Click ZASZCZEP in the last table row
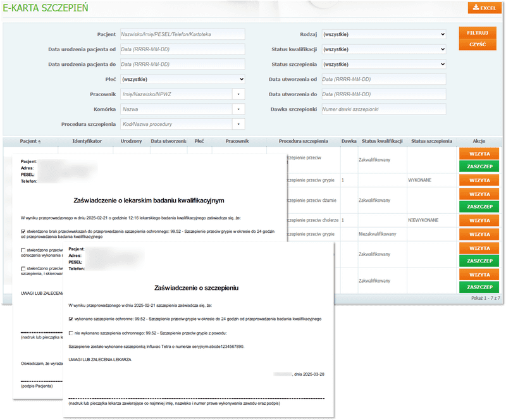The width and height of the screenshot is (506, 420). (x=479, y=287)
